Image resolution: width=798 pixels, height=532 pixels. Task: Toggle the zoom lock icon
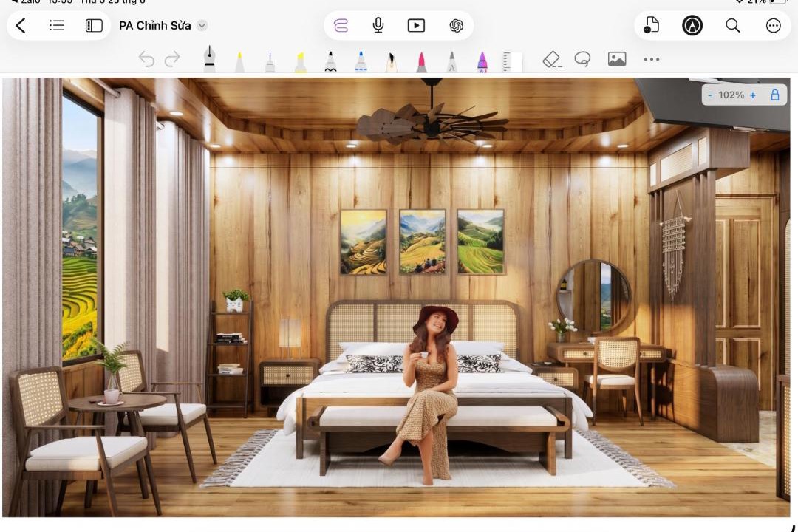[x=774, y=95]
